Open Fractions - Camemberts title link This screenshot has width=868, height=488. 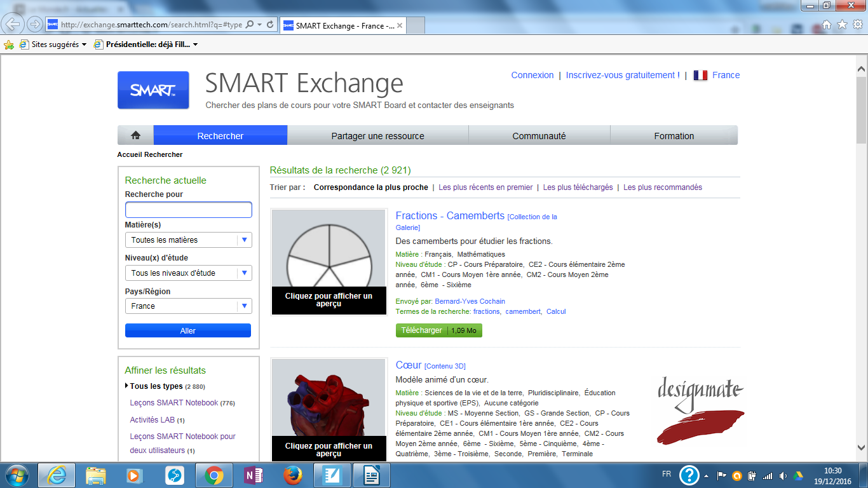(x=450, y=215)
